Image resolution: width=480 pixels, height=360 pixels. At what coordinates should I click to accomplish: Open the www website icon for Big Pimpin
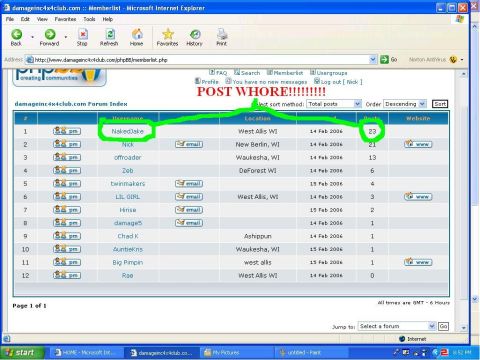coord(418,262)
